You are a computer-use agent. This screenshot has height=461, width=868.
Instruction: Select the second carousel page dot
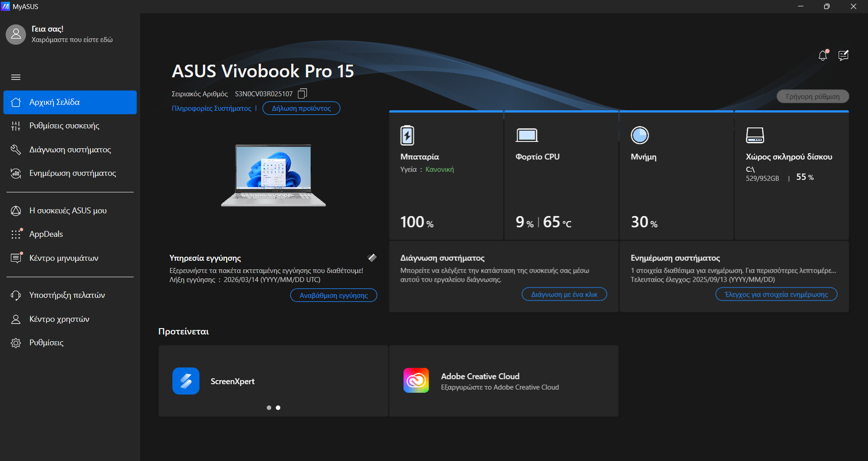click(x=278, y=408)
